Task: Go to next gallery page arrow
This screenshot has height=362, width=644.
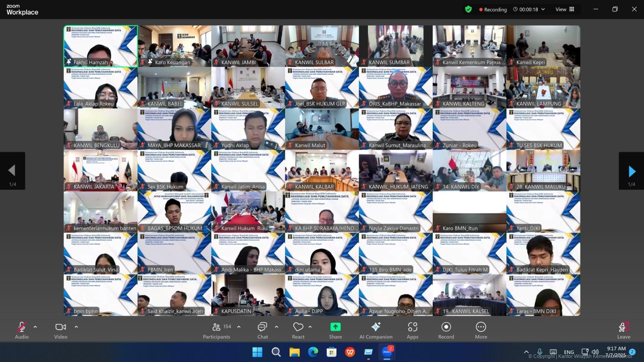Action: [x=632, y=171]
